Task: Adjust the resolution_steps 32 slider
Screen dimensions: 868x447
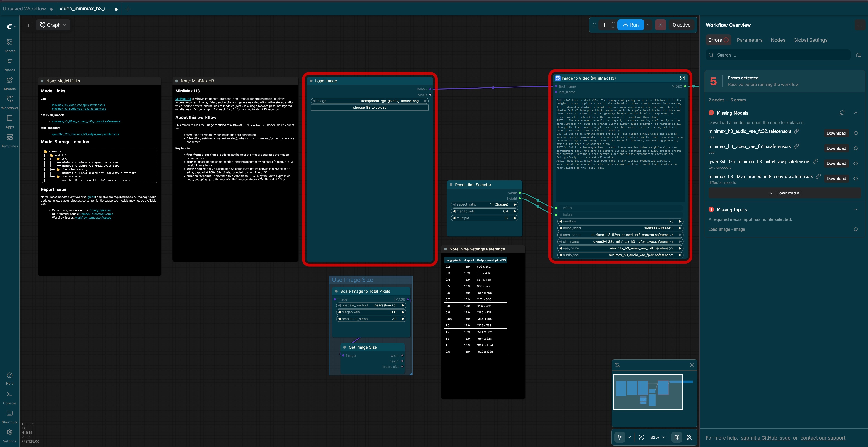Action: [x=371, y=319]
